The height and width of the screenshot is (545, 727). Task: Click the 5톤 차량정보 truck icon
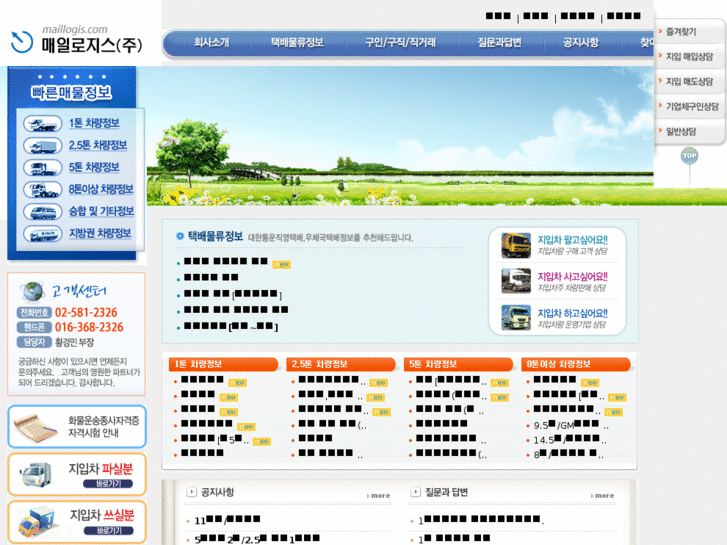(x=43, y=167)
